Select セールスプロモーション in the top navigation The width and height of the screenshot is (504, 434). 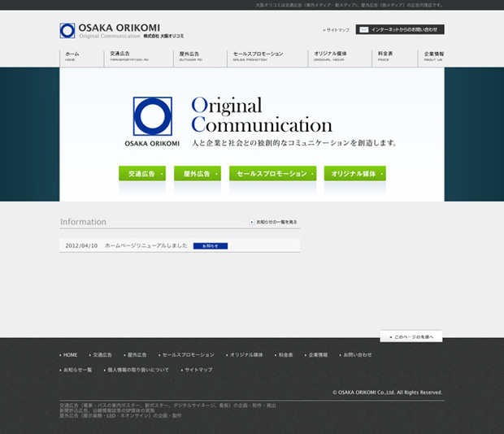coord(259,56)
